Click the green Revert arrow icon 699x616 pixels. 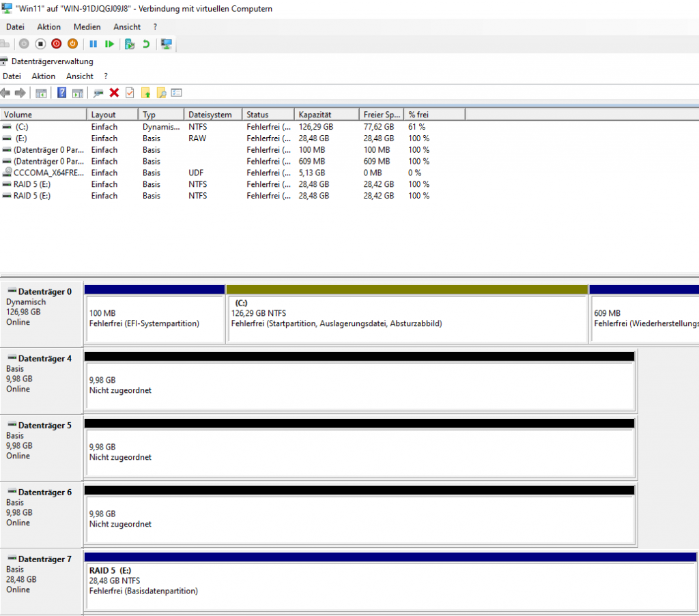[145, 44]
